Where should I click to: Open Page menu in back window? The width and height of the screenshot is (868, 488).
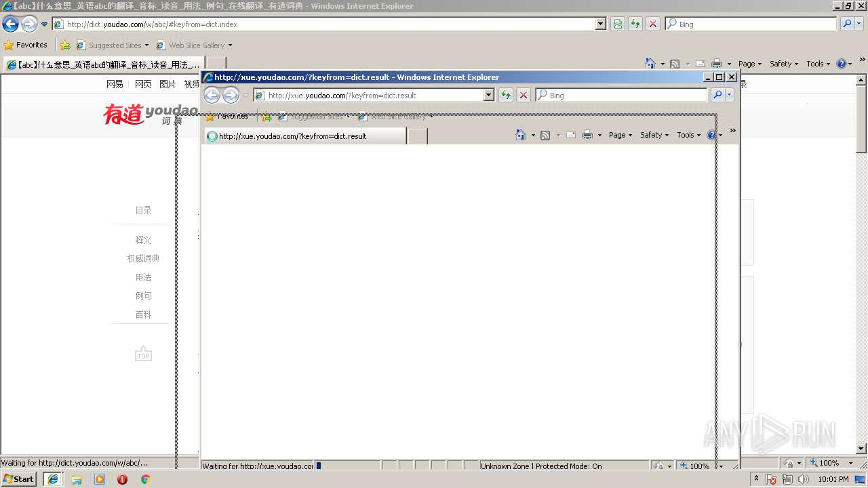[x=750, y=64]
